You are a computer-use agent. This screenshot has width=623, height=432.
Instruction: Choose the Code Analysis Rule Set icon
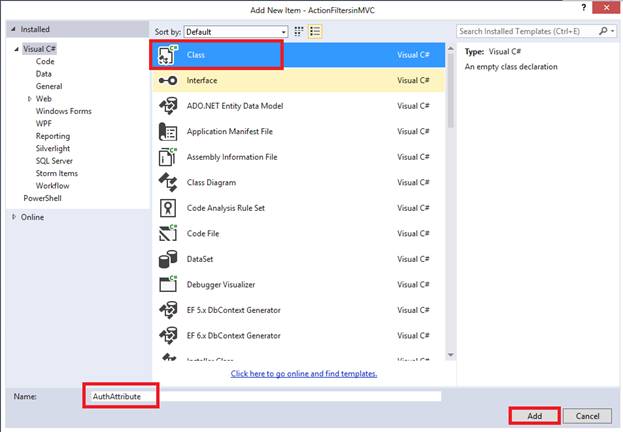pos(168,208)
